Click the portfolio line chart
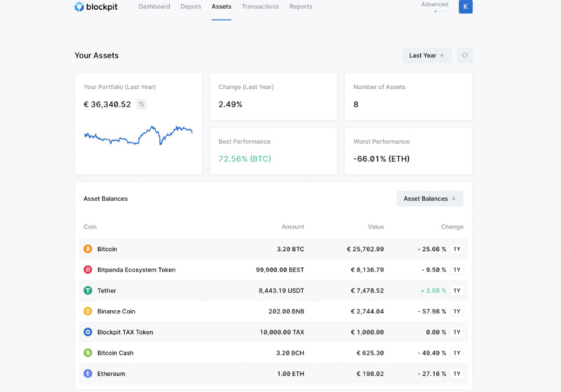Image resolution: width=561 pixels, height=392 pixels. click(x=138, y=135)
